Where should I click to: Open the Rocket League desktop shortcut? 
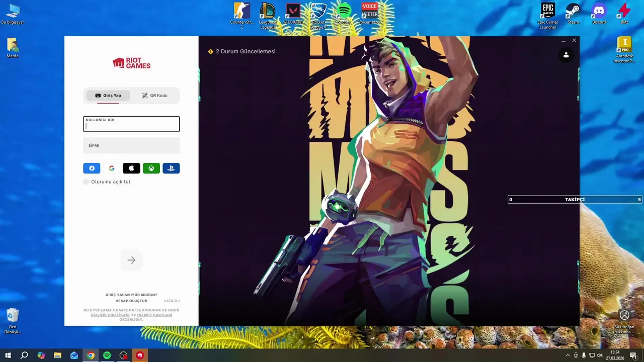[x=318, y=16]
